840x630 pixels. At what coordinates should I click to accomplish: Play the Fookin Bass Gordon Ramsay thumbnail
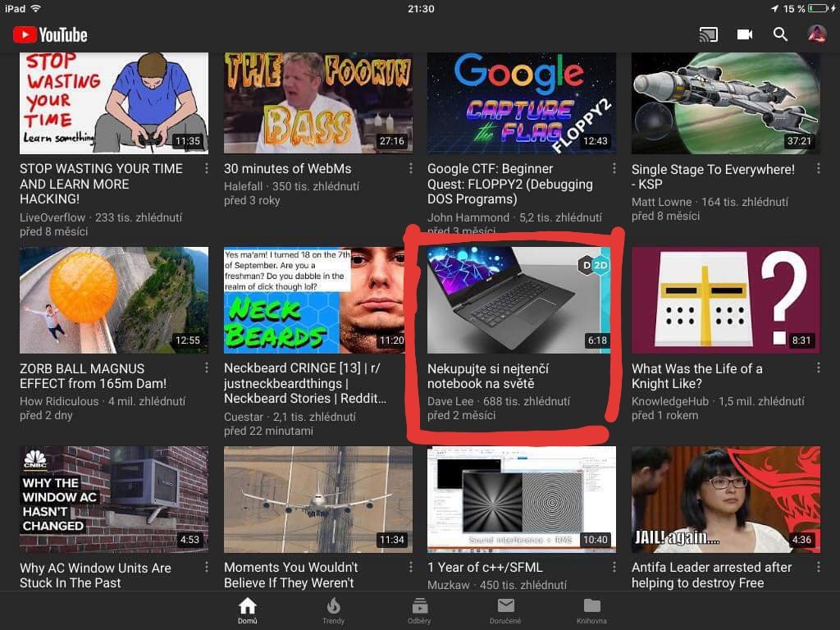coord(318,103)
